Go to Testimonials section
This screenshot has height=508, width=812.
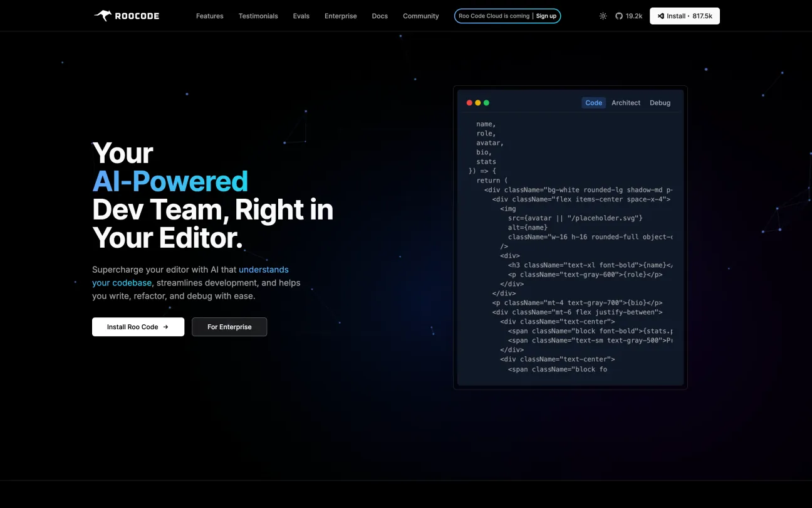258,16
